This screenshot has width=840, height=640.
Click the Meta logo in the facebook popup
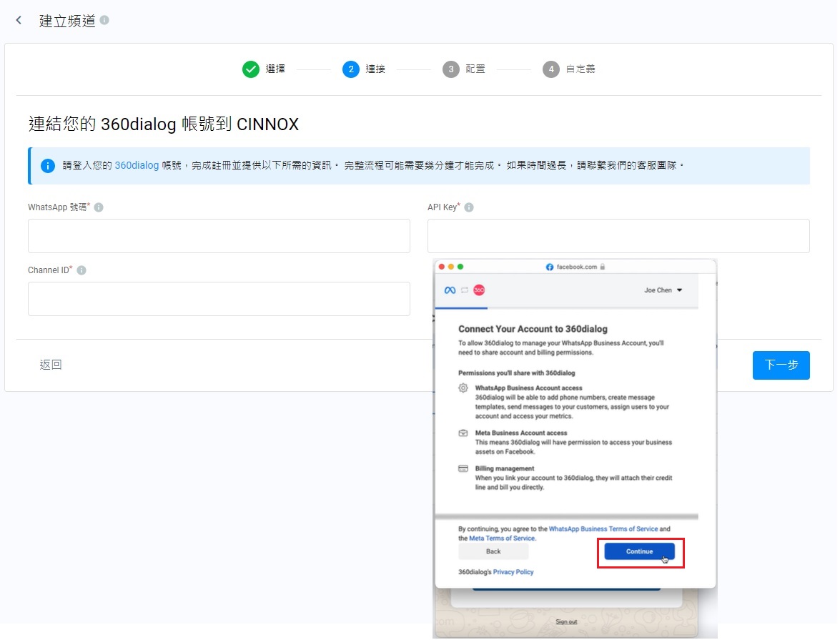click(x=450, y=290)
